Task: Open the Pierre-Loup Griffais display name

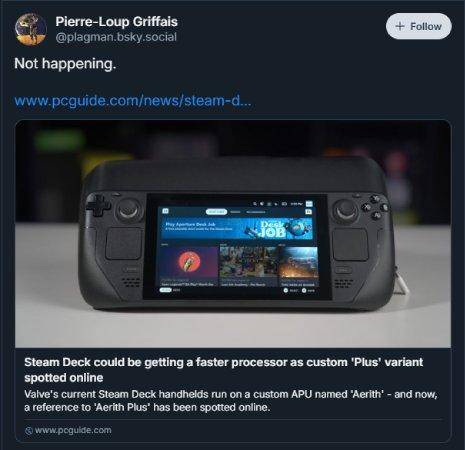Action: click(x=116, y=22)
